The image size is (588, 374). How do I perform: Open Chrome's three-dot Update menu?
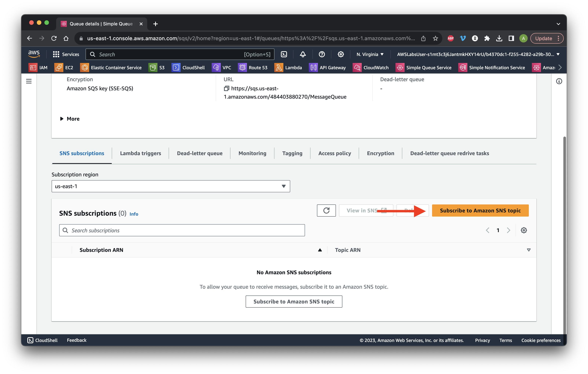click(x=558, y=38)
